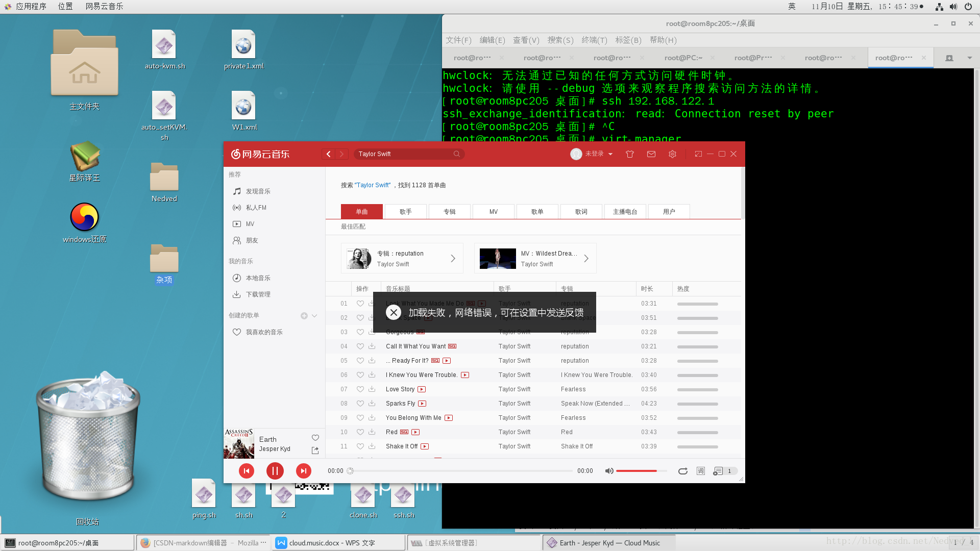Open the Wildest Dreams MV best match
This screenshot has height=551, width=980.
coord(535,259)
